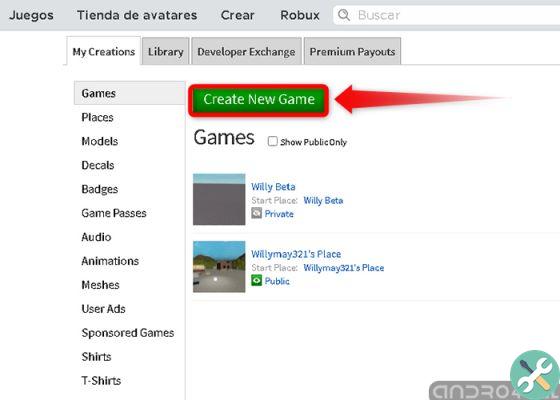Image resolution: width=560 pixels, height=400 pixels.
Task: Open Willymay321's Place game title link
Action: coord(296,254)
